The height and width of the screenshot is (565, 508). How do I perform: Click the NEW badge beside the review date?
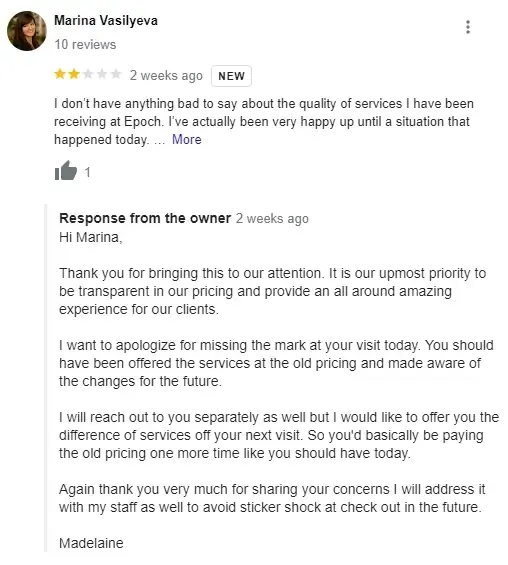point(231,76)
